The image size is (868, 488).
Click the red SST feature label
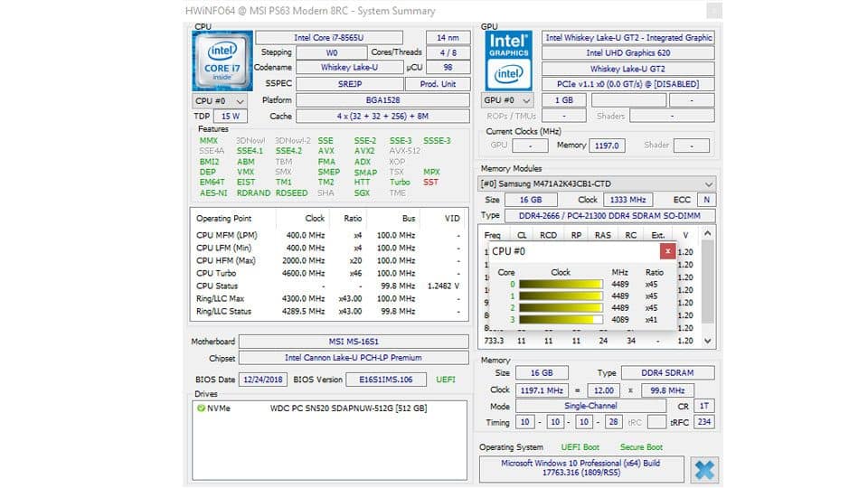[x=430, y=182]
